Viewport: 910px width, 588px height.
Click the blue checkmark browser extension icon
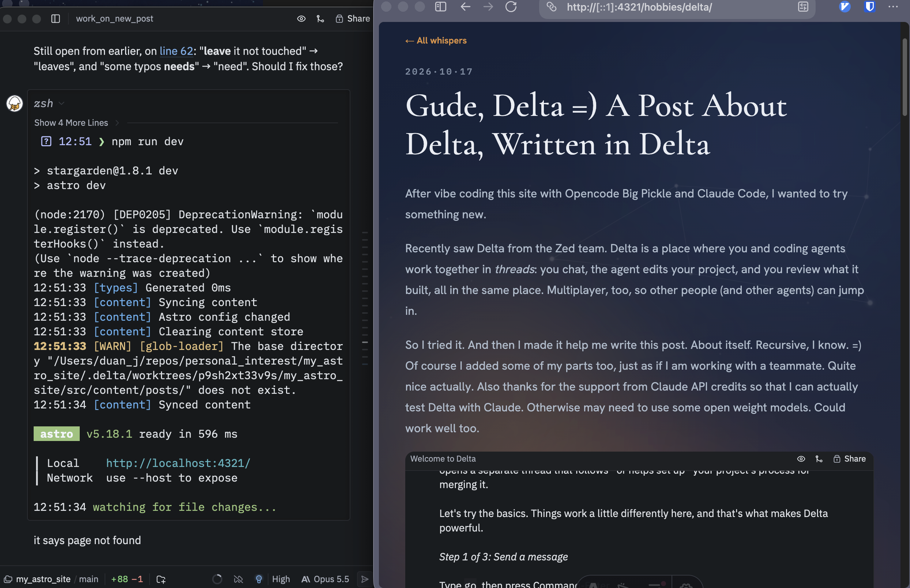click(844, 7)
